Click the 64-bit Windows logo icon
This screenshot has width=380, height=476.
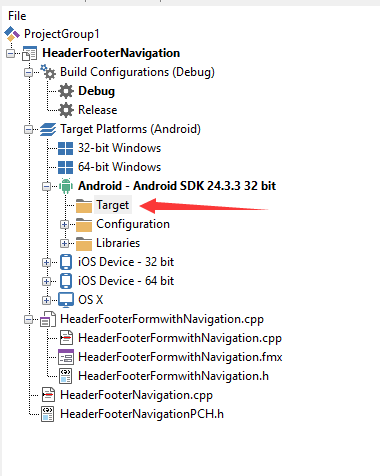[65, 167]
